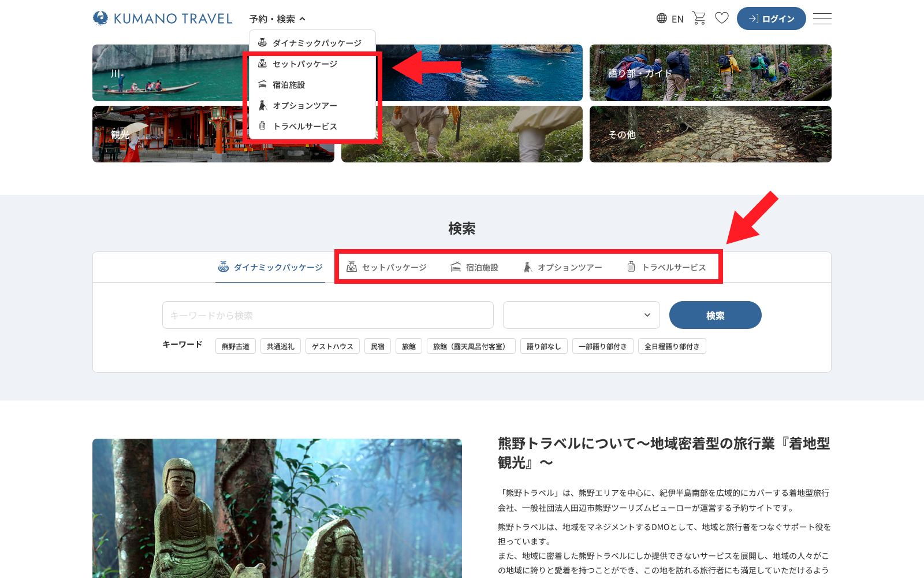Viewport: 924px width, 578px height.
Task: Open the 語り部・ガイド category image
Action: (x=710, y=73)
